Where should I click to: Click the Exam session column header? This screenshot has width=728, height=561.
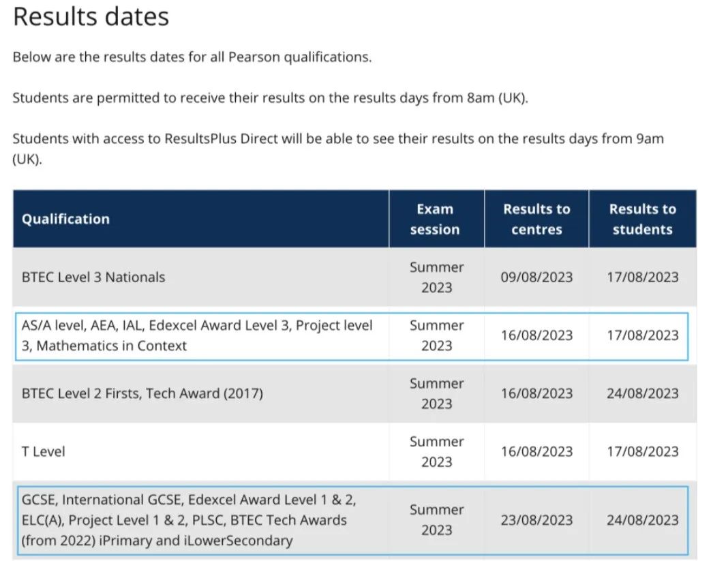coord(436,219)
